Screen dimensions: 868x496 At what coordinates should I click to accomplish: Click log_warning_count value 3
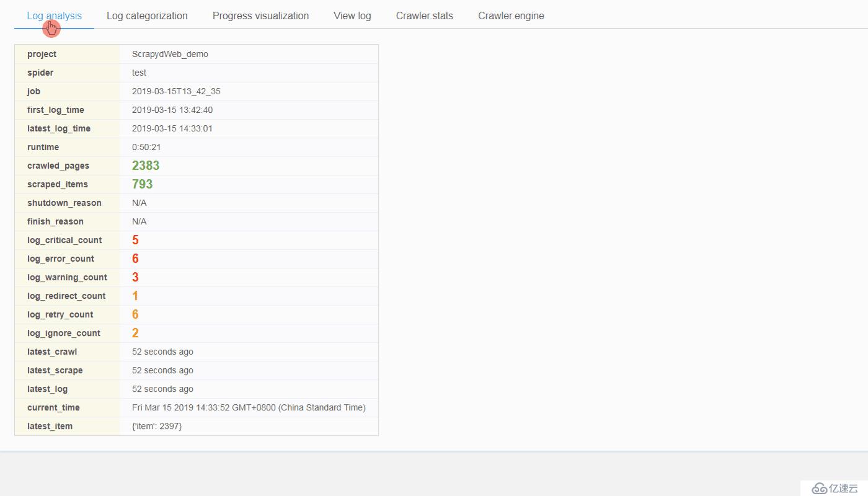click(x=135, y=277)
